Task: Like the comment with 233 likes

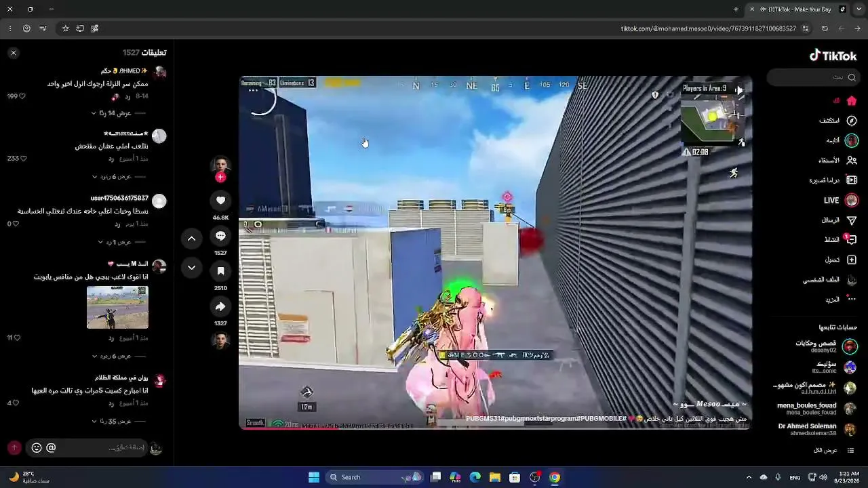Action: 23,159
